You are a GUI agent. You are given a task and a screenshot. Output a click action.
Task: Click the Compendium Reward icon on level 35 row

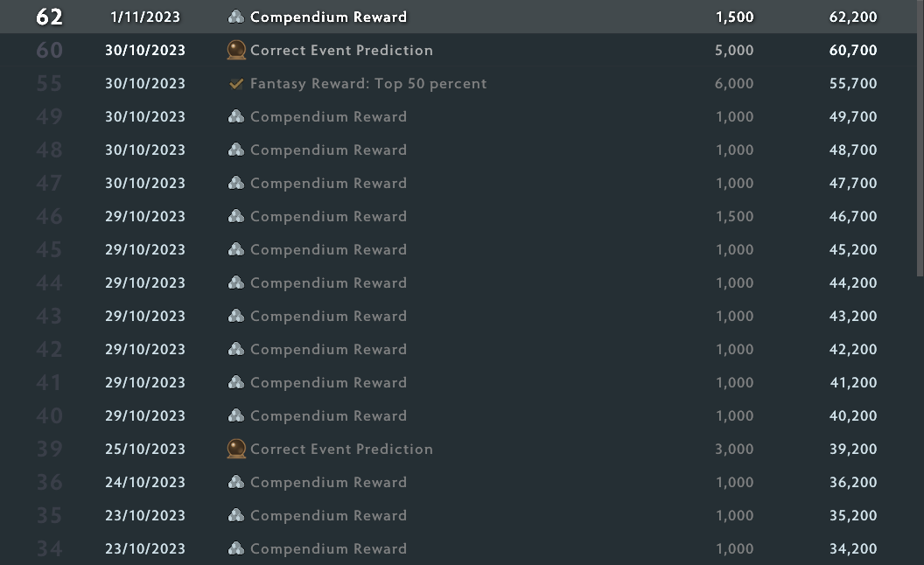coord(235,515)
